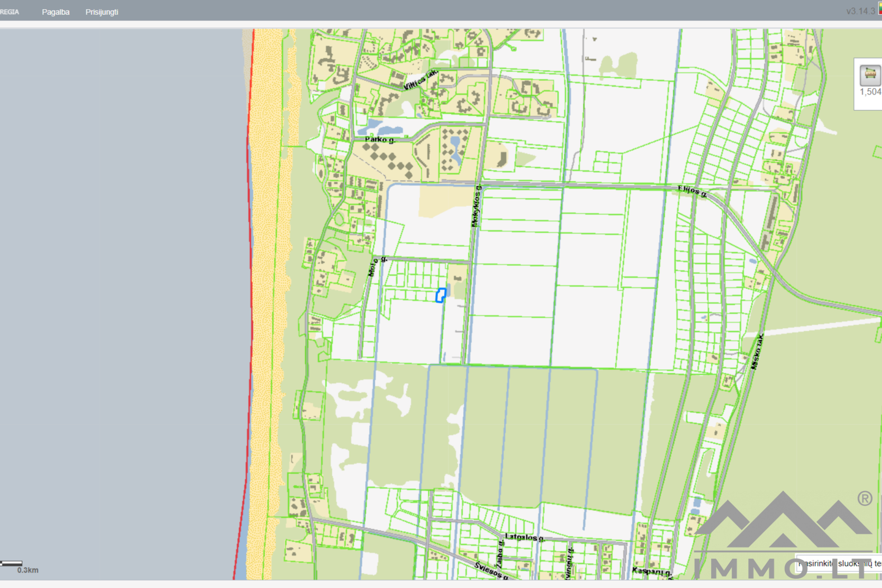
Task: Click the 0.3km scale bar
Action: click(11, 563)
